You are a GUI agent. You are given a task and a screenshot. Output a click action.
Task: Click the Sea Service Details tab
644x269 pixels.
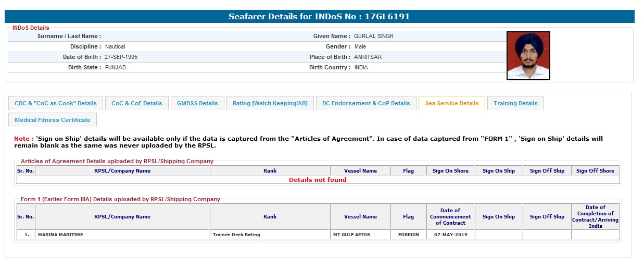coord(451,103)
